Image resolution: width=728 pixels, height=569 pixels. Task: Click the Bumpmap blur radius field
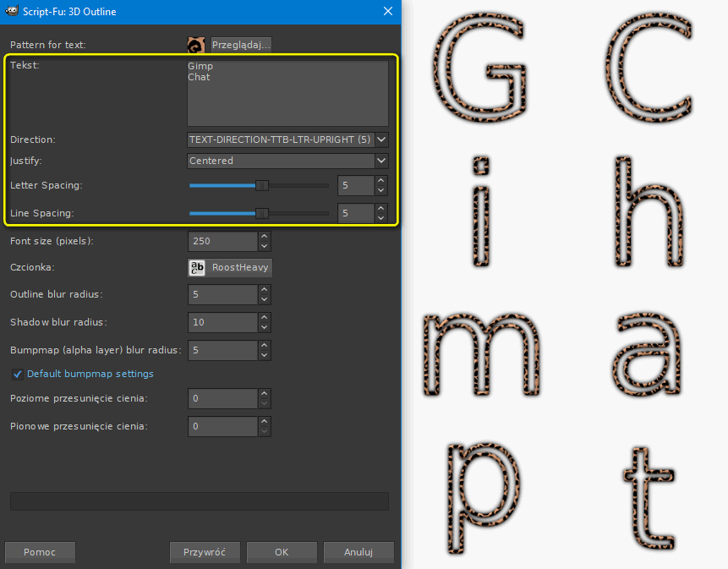[223, 350]
